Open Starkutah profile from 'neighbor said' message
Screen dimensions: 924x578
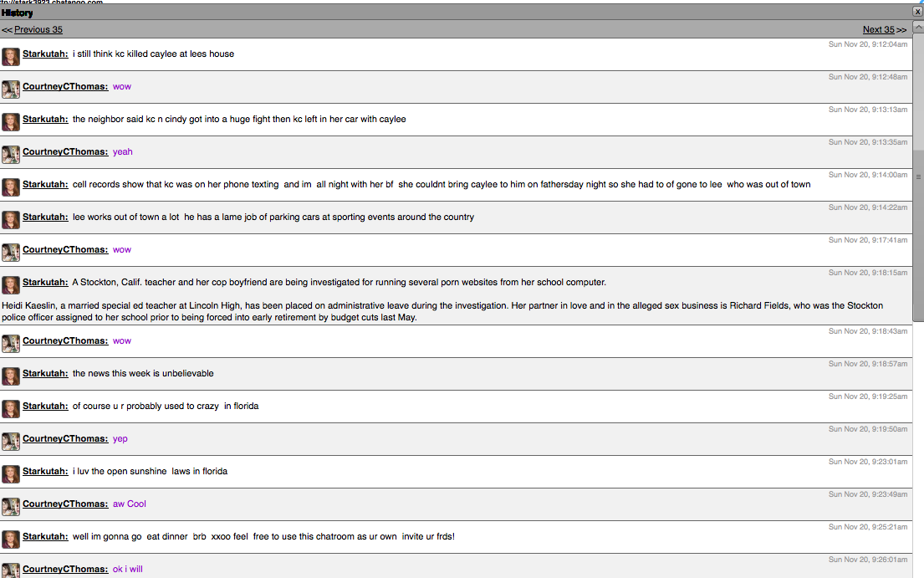[x=45, y=119]
